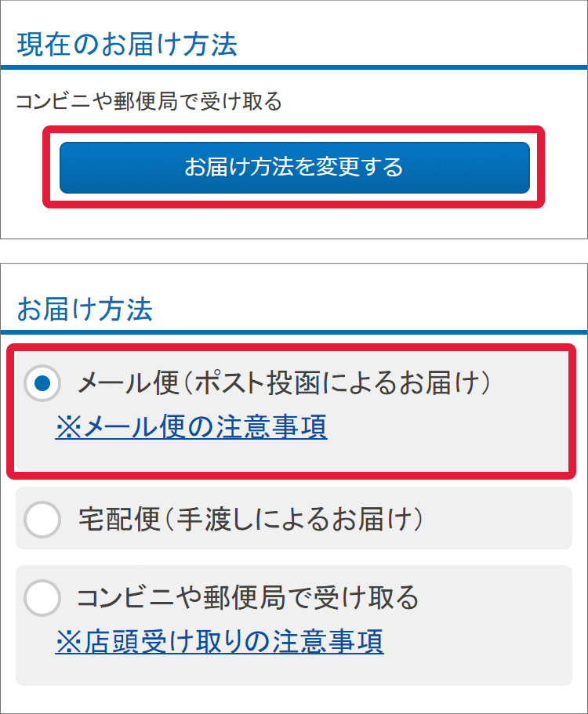Select the 宅配便 radio button
This screenshot has width=588, height=714.
[x=43, y=519]
